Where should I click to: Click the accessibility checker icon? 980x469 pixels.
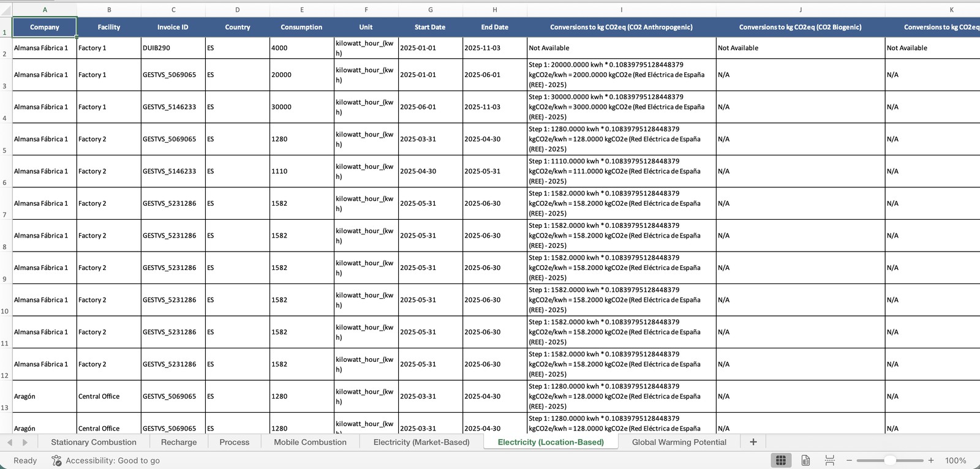pyautogui.click(x=56, y=460)
